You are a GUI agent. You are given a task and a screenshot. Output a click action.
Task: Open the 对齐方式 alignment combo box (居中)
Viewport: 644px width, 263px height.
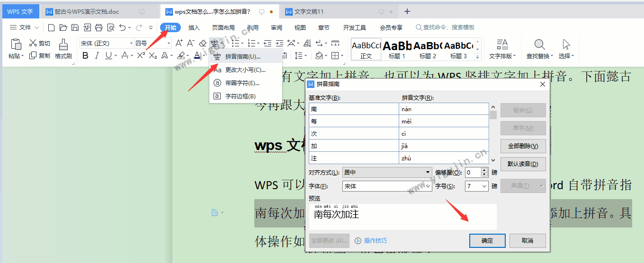point(387,173)
